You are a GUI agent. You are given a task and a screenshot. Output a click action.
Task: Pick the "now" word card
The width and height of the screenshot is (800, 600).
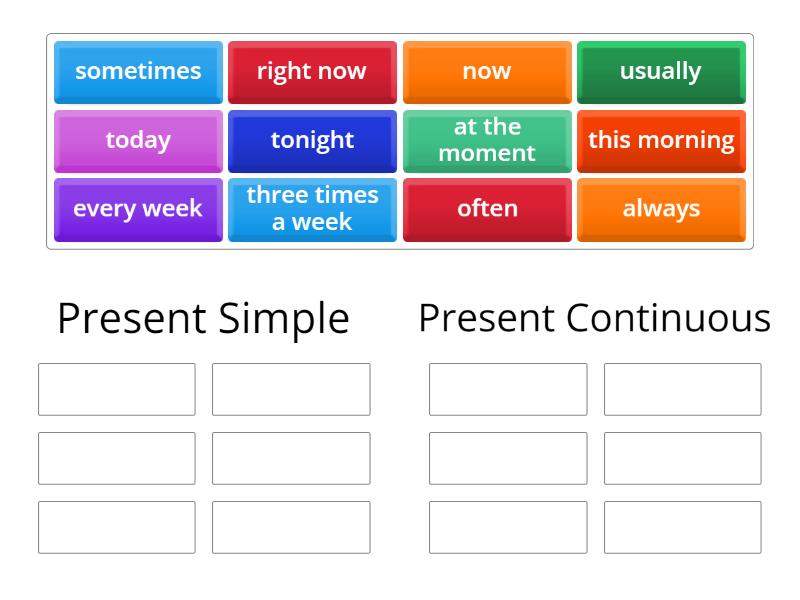pos(487,71)
